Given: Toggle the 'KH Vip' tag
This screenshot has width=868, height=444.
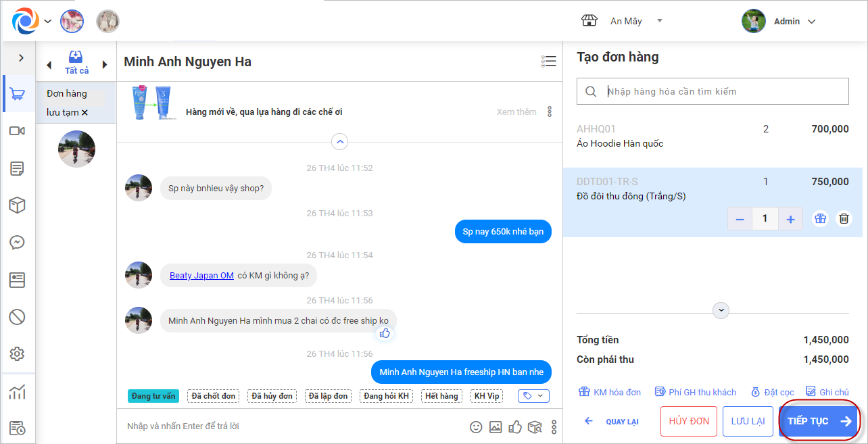Looking at the screenshot, I should pos(487,396).
